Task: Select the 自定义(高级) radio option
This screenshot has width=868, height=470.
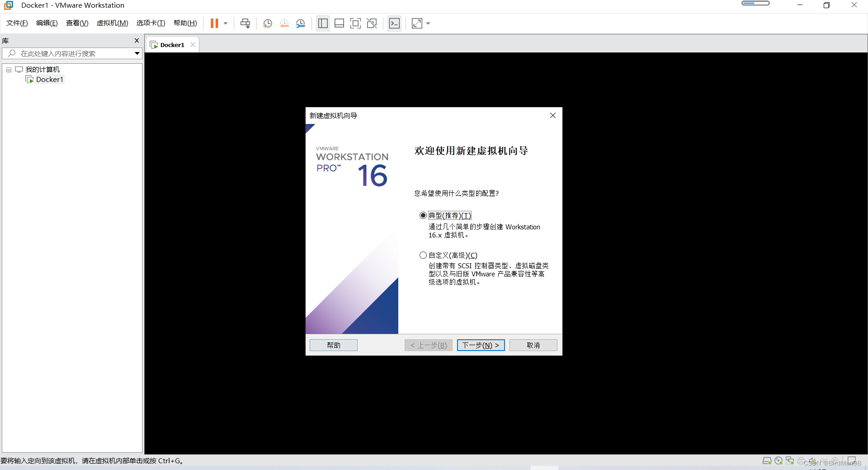Action: [423, 255]
